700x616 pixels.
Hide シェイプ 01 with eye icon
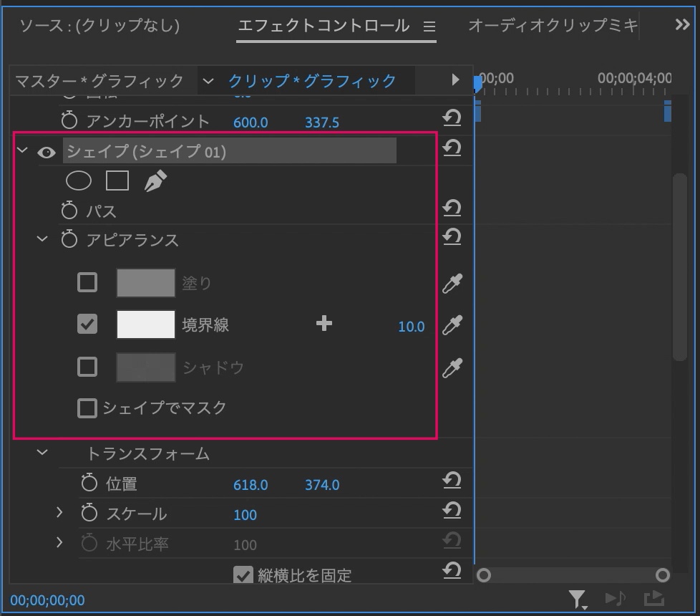[47, 153]
